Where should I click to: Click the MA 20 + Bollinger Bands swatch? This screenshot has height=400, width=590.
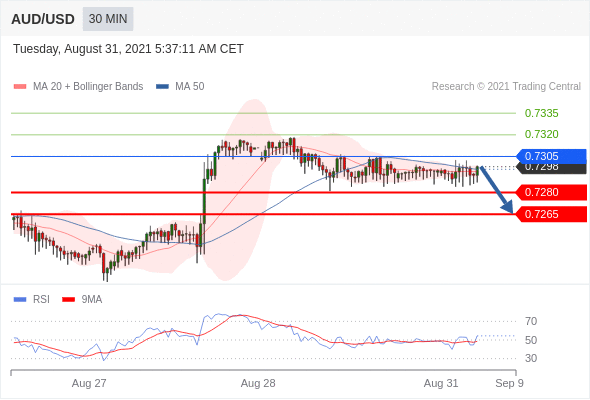(20, 87)
